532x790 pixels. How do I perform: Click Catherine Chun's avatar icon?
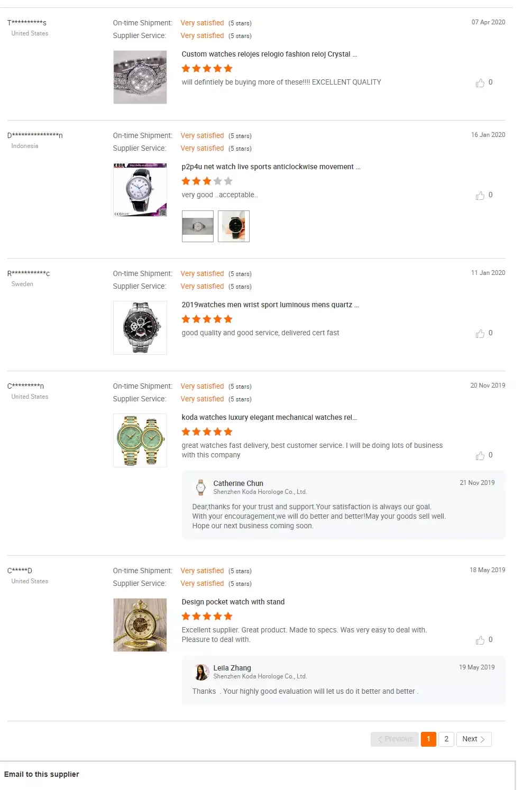200,487
